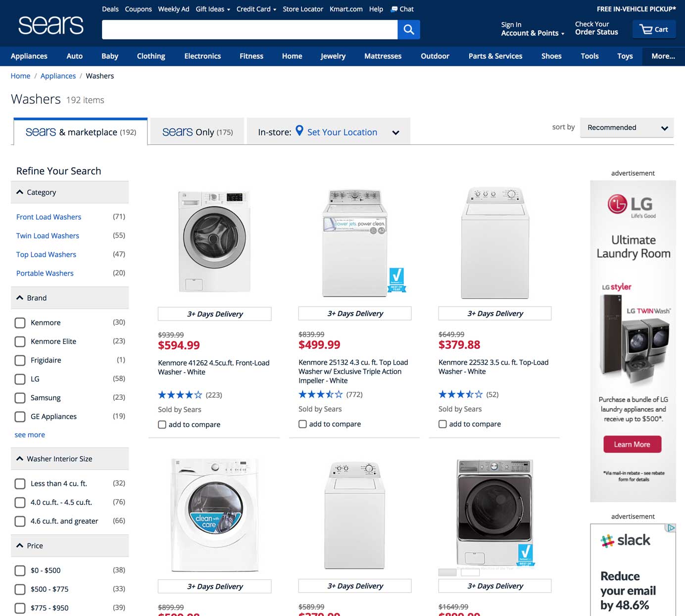Click the Slack logo in advertisement
The width and height of the screenshot is (685, 616).
click(626, 540)
